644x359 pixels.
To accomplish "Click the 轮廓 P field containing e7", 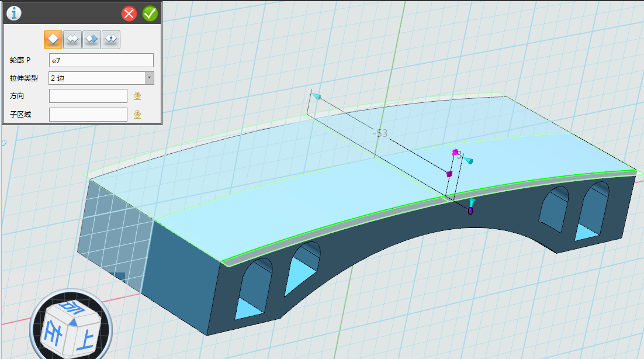I will (101, 60).
